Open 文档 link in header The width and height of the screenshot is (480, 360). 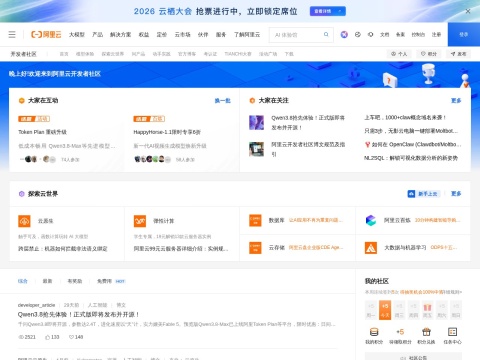pyautogui.click(x=384, y=34)
